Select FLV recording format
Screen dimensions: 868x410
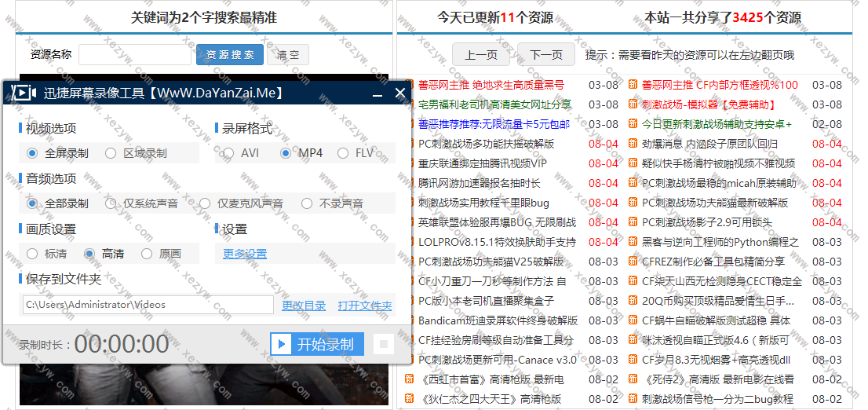[x=343, y=153]
